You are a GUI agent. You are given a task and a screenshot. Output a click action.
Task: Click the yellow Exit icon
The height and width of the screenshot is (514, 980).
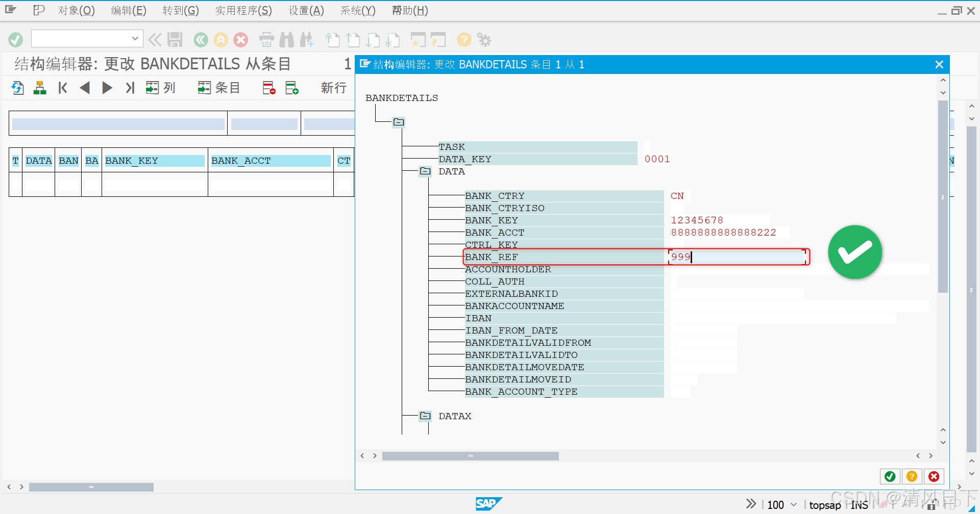click(x=220, y=40)
